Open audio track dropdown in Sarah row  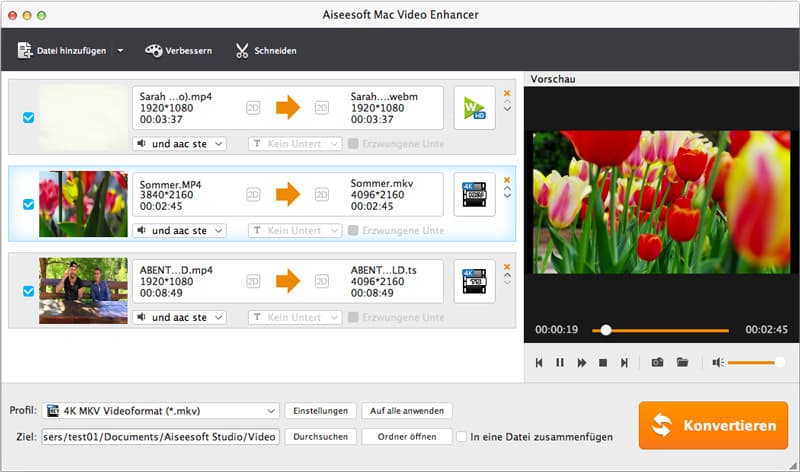(179, 144)
